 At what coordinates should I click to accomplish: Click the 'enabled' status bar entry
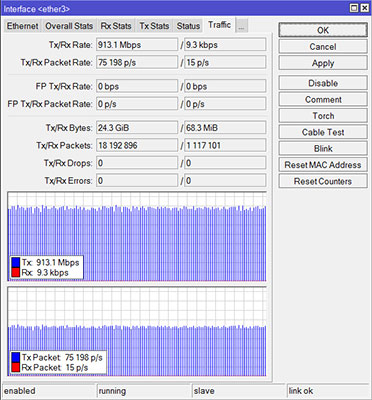tap(49, 391)
